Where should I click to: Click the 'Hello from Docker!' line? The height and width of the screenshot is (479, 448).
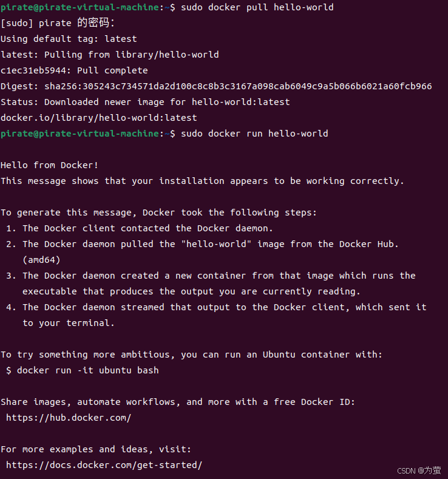coord(49,165)
